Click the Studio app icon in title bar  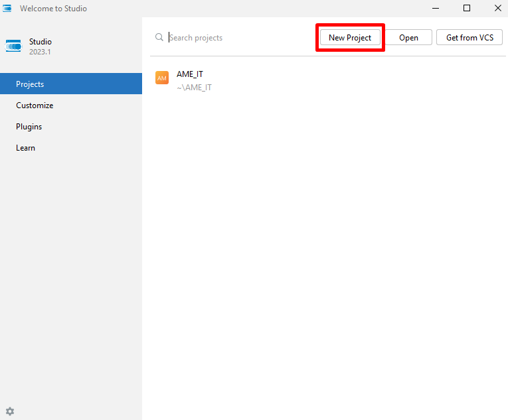(7, 9)
